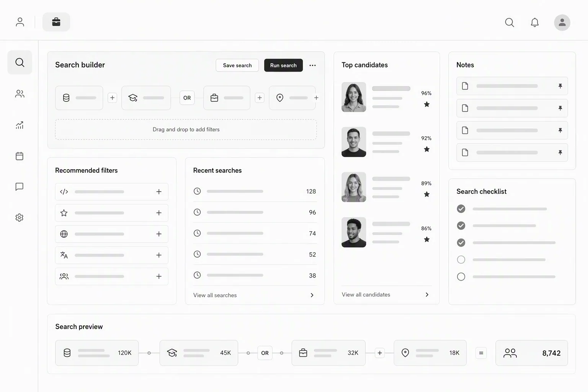Open recent search with 52 results

(x=255, y=254)
